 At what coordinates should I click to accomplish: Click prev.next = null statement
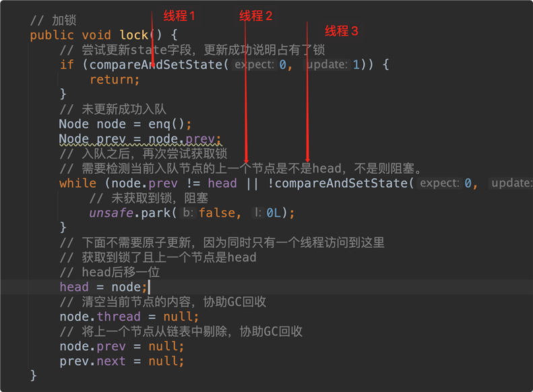tap(122, 361)
